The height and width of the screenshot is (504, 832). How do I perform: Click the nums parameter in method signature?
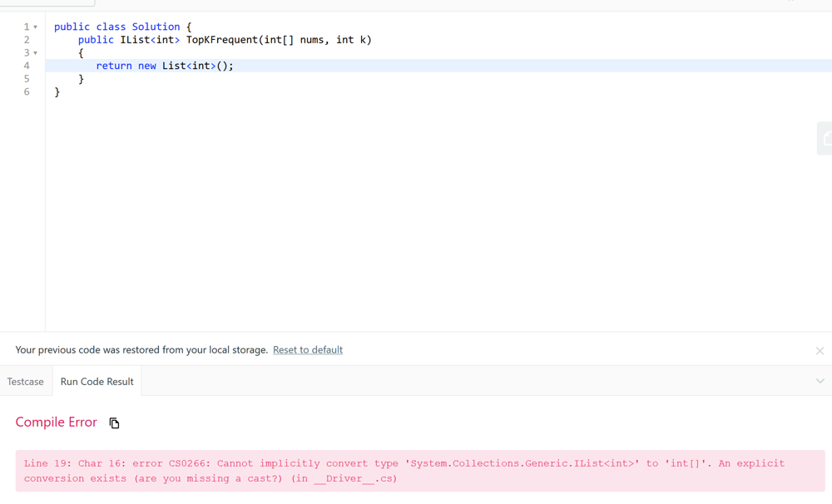coord(312,40)
